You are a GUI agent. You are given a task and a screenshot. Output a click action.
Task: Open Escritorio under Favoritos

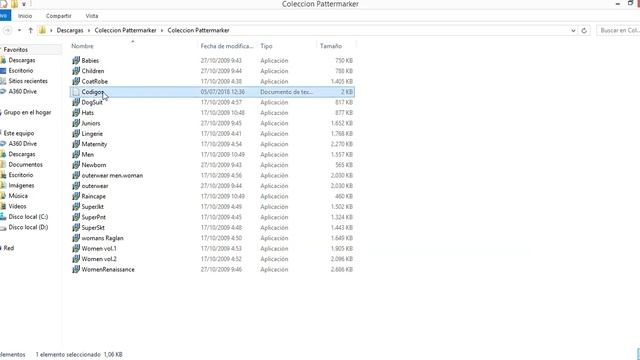(x=21, y=71)
